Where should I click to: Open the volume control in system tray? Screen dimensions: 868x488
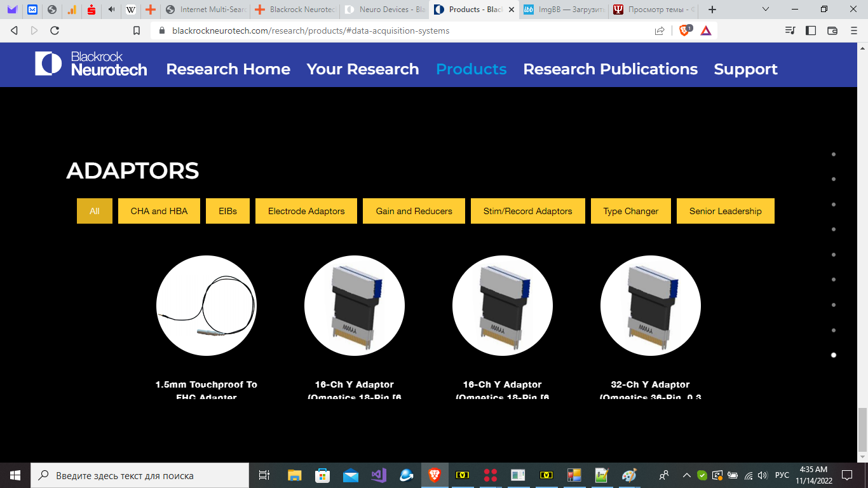pos(763,475)
